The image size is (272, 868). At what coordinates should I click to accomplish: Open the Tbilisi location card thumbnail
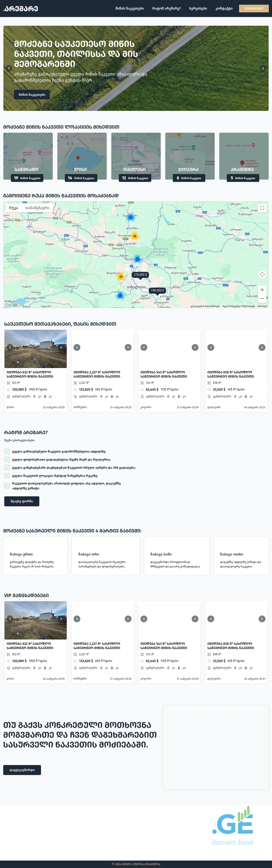[x=136, y=156]
